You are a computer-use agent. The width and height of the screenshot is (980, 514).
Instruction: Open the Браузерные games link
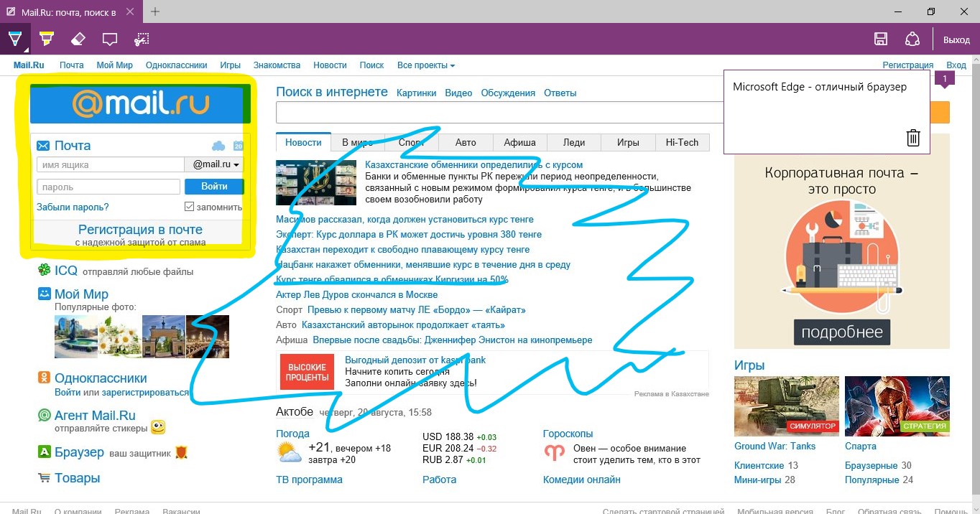(872, 465)
